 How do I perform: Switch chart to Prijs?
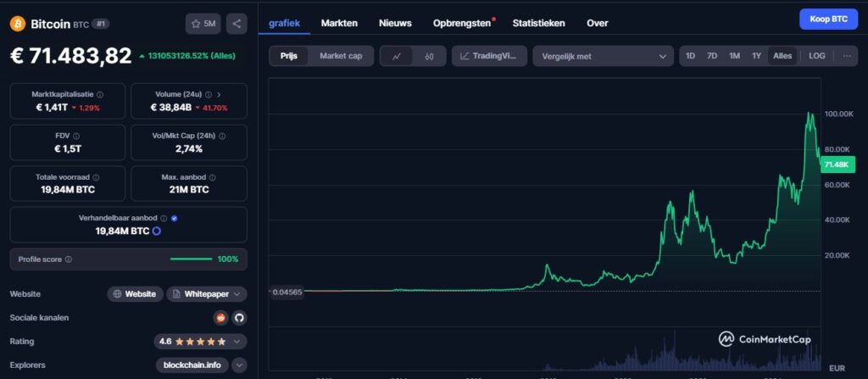(x=289, y=56)
